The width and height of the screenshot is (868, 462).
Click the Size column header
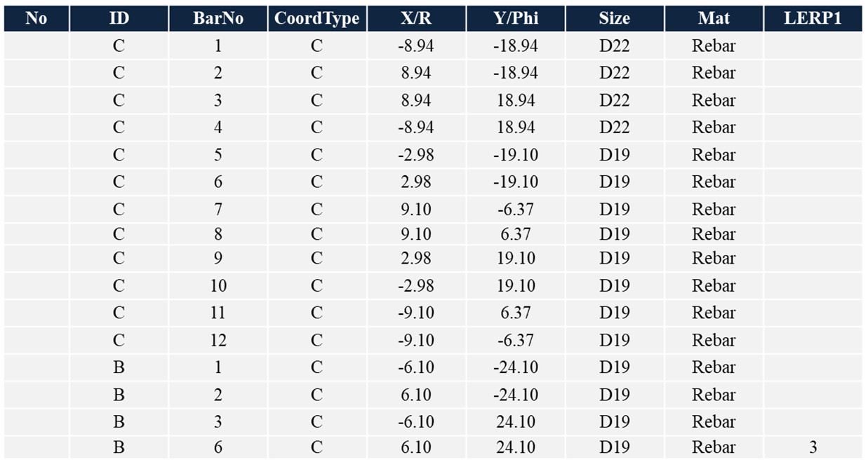615,19
